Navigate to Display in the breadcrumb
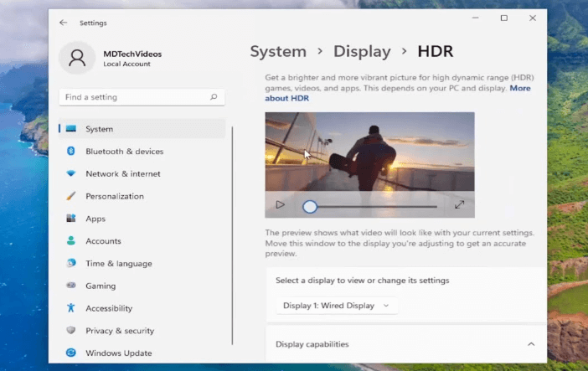 tap(362, 52)
